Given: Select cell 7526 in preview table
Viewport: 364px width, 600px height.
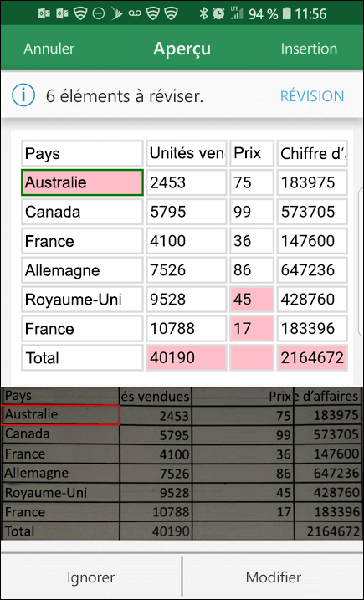Looking at the screenshot, I should (187, 270).
